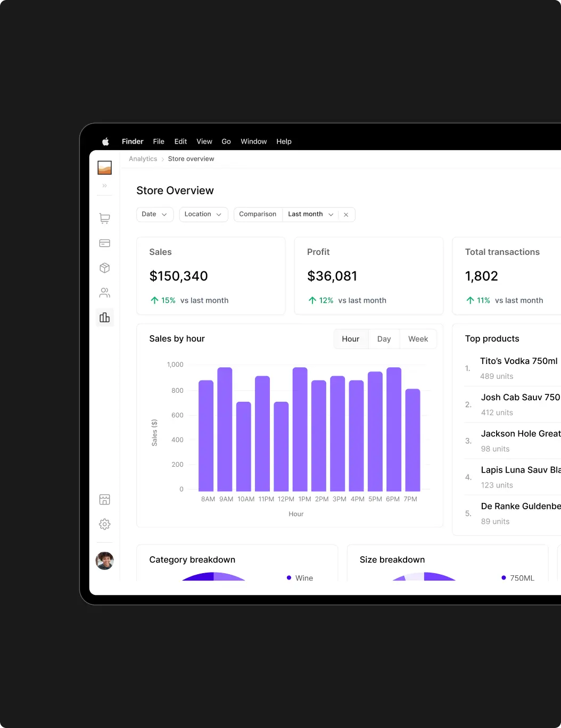Open the File menu
The width and height of the screenshot is (561, 728).
159,142
